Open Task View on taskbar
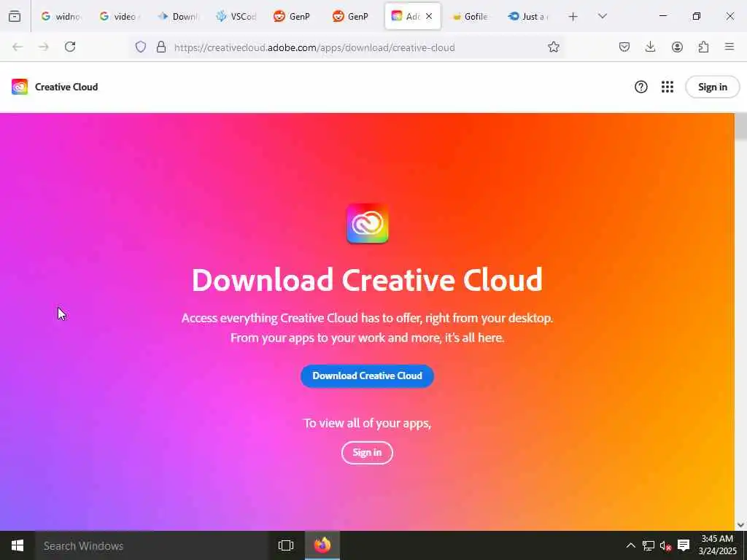The height and width of the screenshot is (560, 747). click(x=286, y=545)
